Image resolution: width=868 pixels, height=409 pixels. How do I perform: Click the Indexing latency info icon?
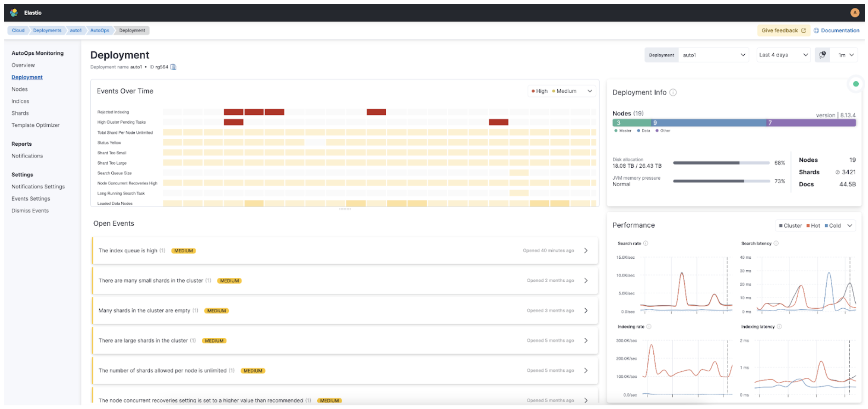click(x=779, y=327)
